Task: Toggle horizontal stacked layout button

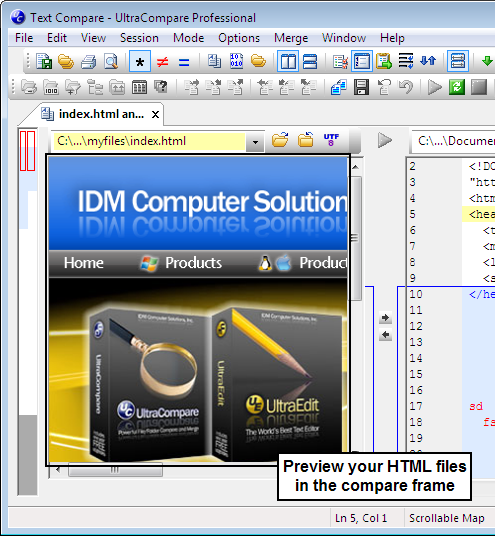Action: (x=310, y=62)
